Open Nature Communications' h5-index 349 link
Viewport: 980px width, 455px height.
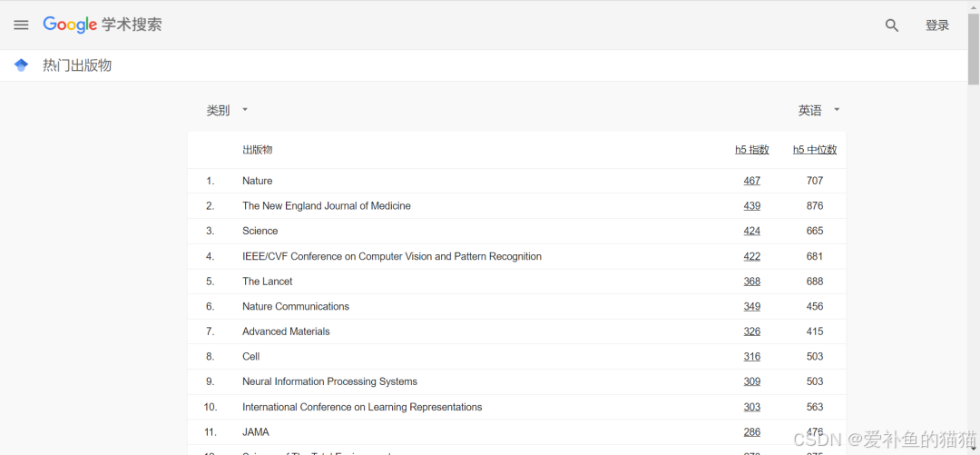pos(752,307)
